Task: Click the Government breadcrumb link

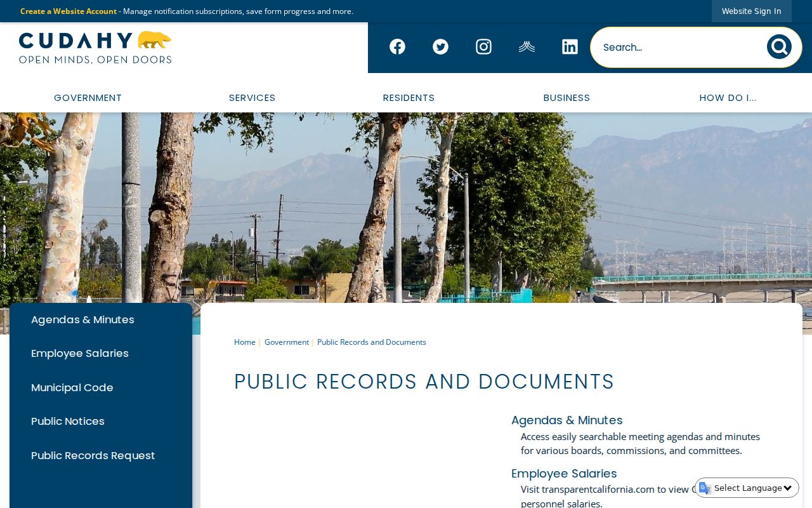Action: coord(287,342)
